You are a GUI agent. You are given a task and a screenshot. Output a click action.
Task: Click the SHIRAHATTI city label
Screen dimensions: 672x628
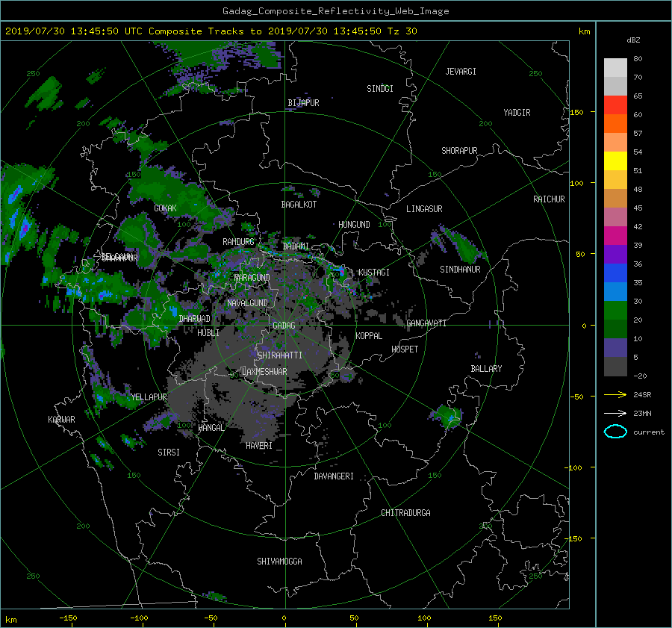point(280,355)
